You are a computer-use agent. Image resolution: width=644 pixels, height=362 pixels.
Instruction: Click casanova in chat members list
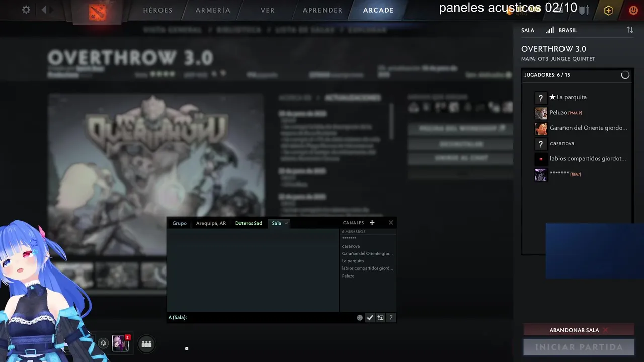pyautogui.click(x=351, y=246)
